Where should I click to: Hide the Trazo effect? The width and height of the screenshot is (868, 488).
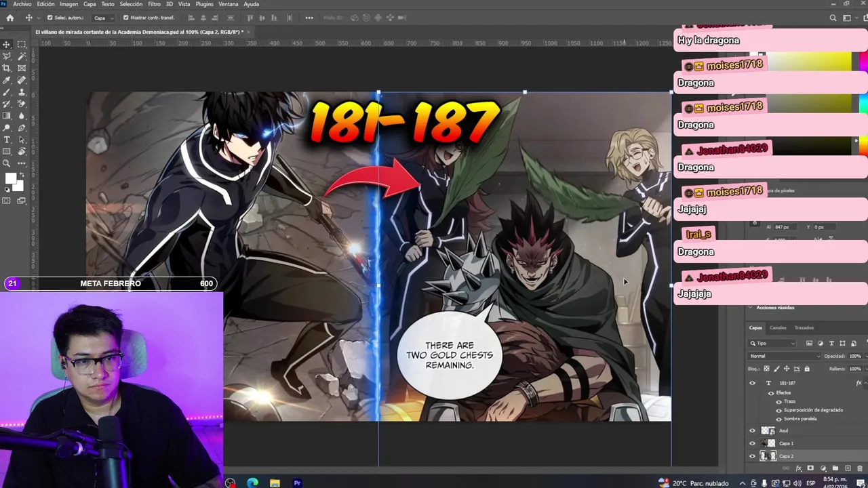(778, 402)
